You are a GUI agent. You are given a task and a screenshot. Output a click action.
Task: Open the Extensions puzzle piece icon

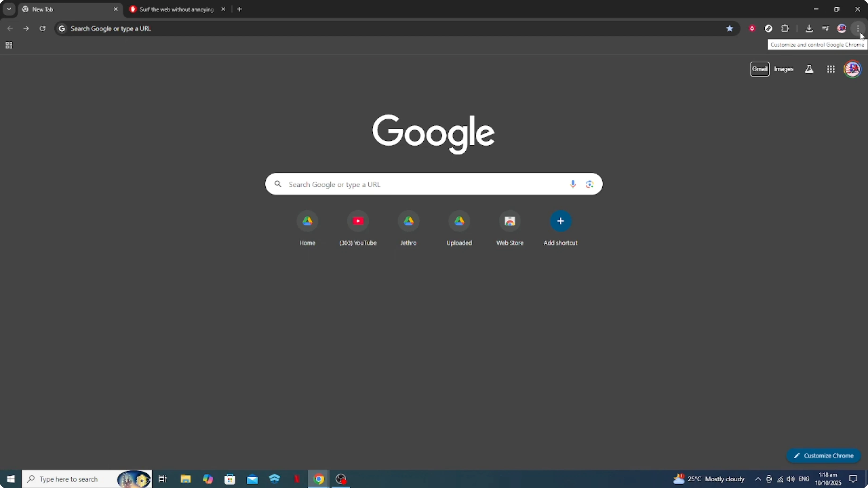coord(785,28)
